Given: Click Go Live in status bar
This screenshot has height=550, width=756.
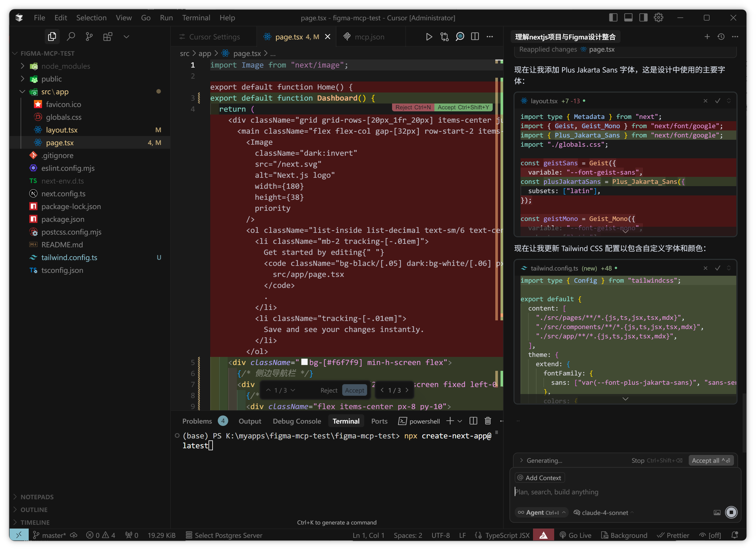Looking at the screenshot, I should [x=576, y=535].
